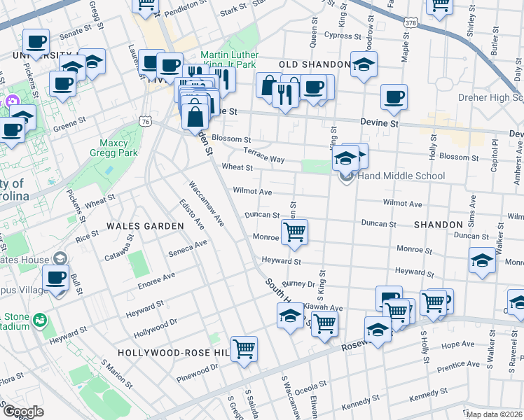Click the shopping cart marker near Pendleton St

point(146,6)
